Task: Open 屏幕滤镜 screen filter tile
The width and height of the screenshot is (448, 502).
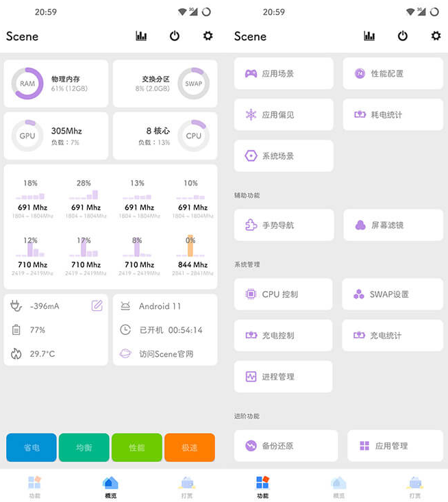Action: tap(393, 225)
